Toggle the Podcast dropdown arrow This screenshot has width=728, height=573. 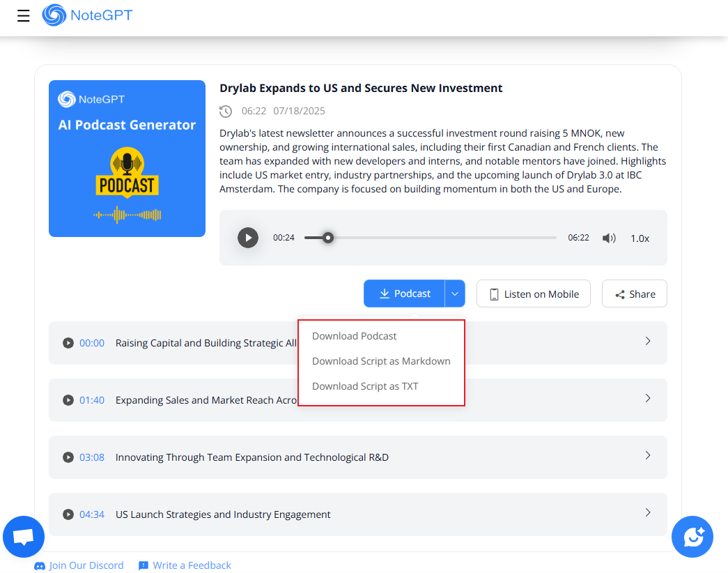[455, 293]
